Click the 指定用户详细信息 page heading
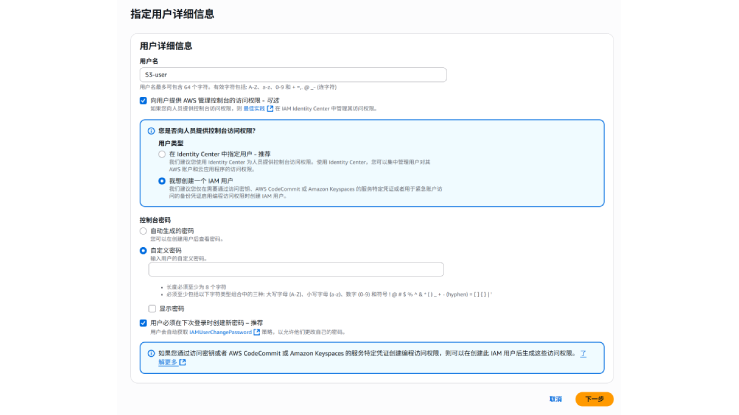 point(172,14)
